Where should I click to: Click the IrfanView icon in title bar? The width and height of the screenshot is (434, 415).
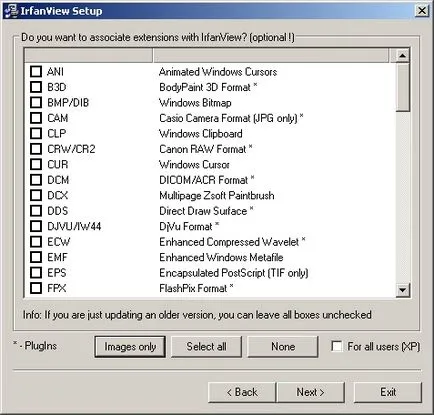11,11
